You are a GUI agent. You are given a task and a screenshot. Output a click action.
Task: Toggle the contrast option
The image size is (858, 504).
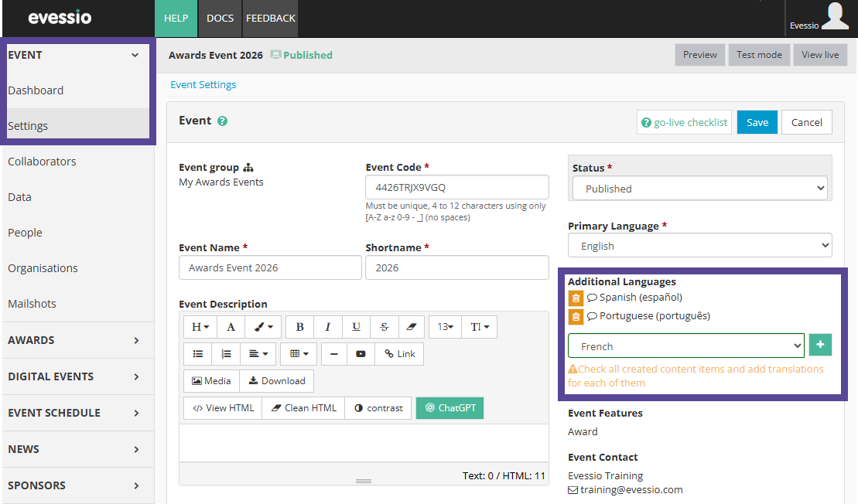(x=378, y=408)
